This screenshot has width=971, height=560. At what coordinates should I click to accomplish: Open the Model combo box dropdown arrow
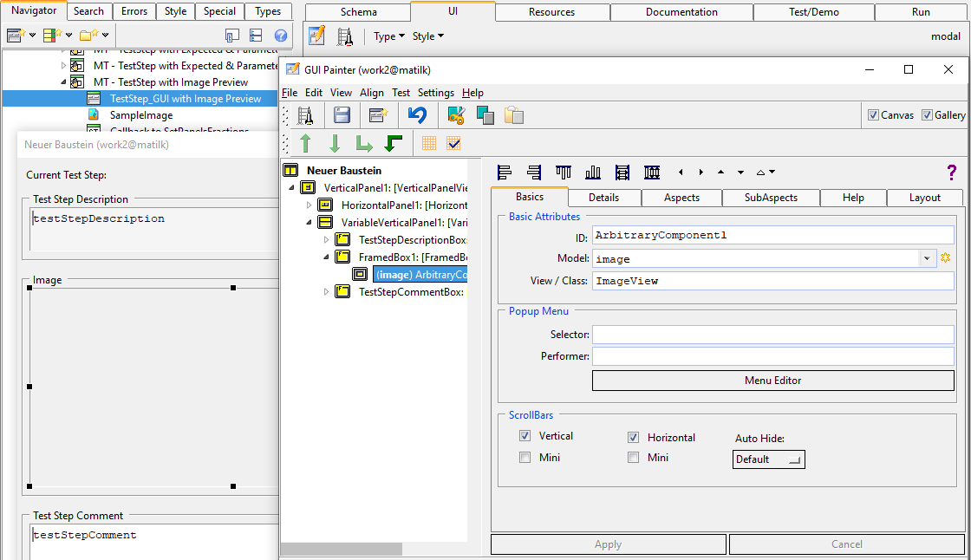(x=927, y=258)
